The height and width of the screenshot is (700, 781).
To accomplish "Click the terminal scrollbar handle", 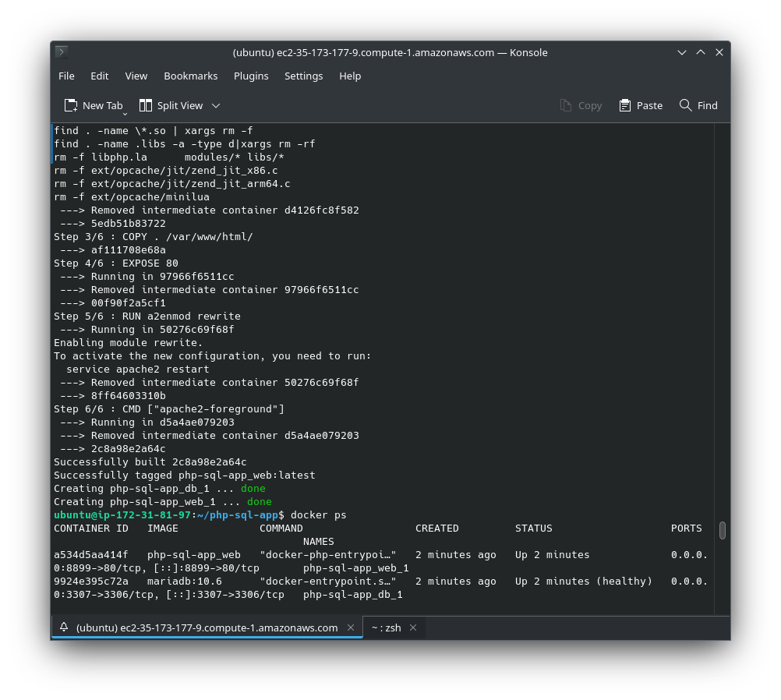I will click(x=723, y=530).
